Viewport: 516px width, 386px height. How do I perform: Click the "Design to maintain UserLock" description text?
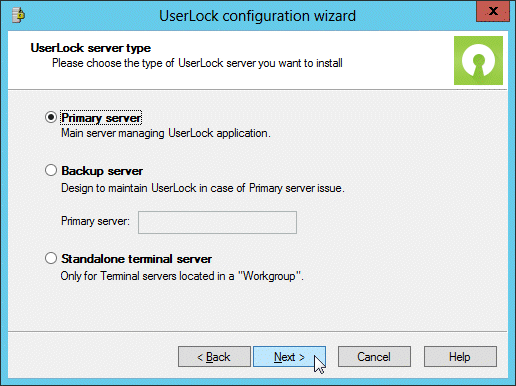(x=203, y=188)
